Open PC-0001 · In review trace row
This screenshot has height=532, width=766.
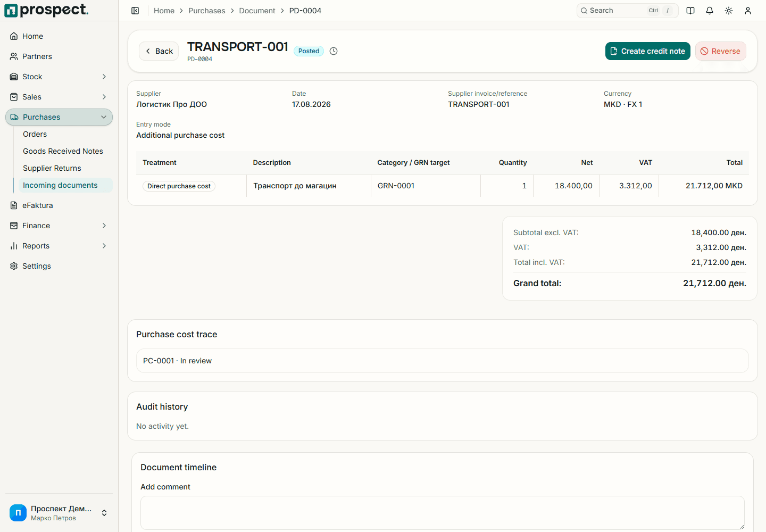(443, 361)
